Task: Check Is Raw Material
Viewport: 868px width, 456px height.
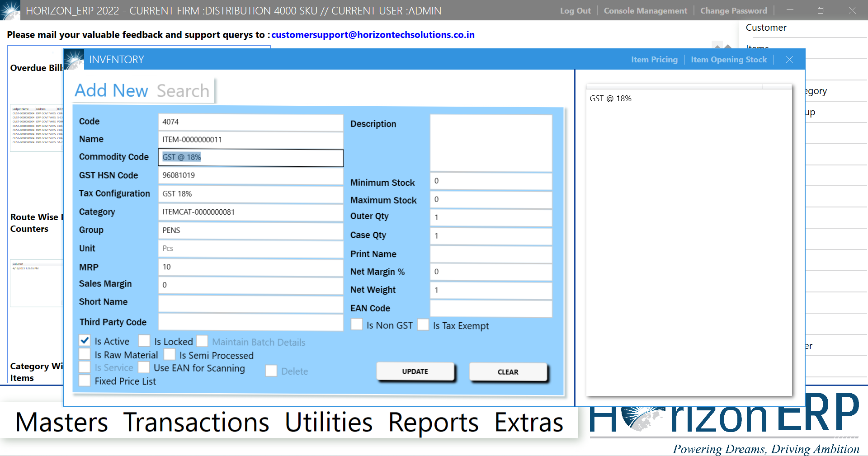Action: coord(85,354)
